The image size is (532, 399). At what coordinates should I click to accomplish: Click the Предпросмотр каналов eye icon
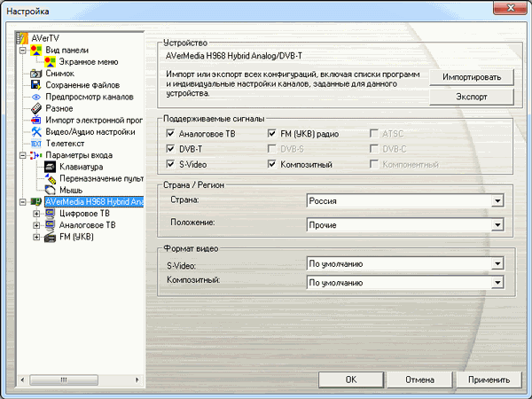(x=36, y=97)
